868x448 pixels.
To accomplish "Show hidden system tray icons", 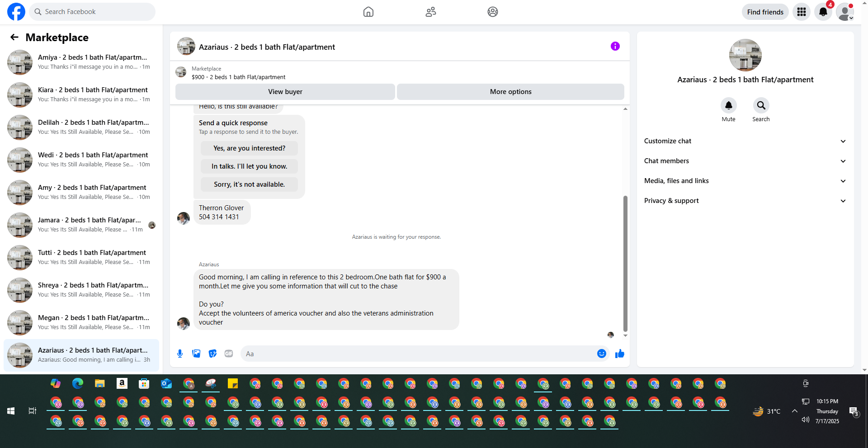I will point(794,411).
